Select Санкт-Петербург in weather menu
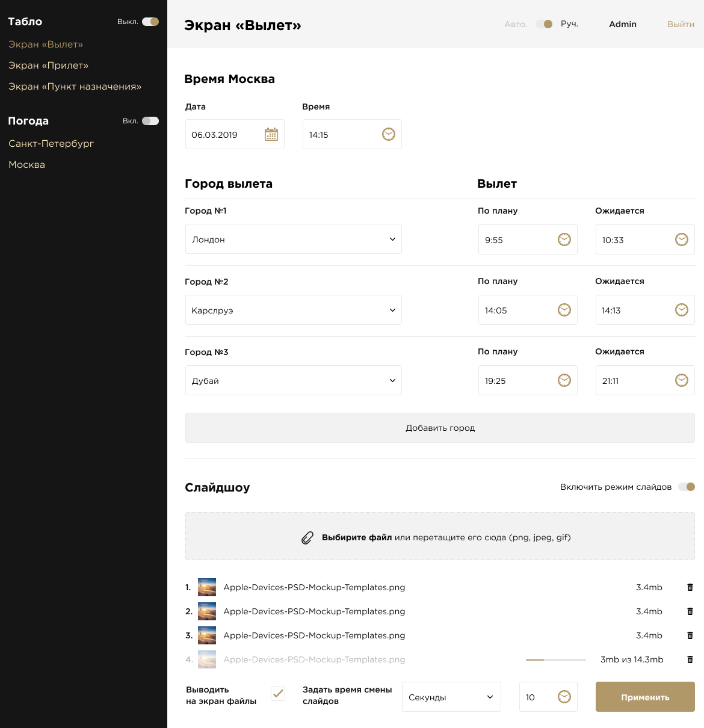This screenshot has width=704, height=728. point(51,144)
